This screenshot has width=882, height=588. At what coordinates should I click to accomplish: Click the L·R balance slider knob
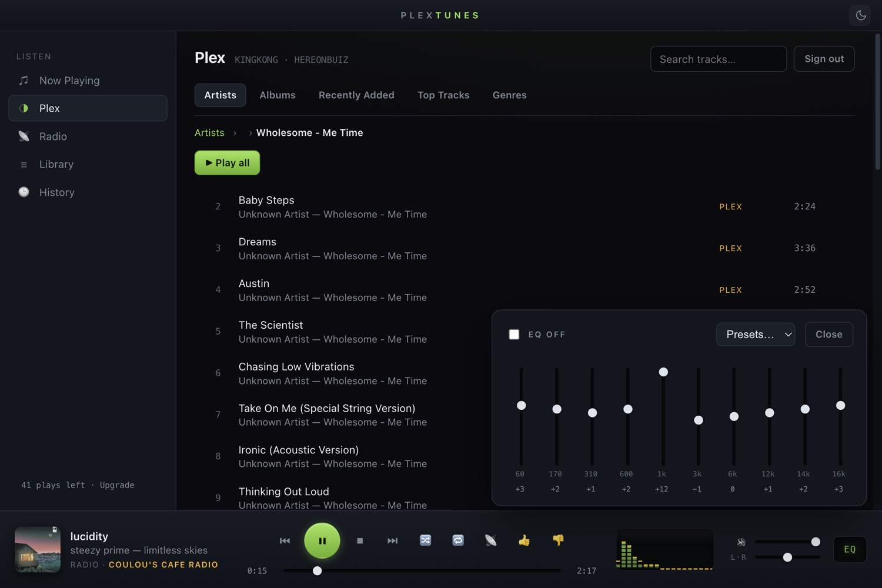(x=787, y=557)
